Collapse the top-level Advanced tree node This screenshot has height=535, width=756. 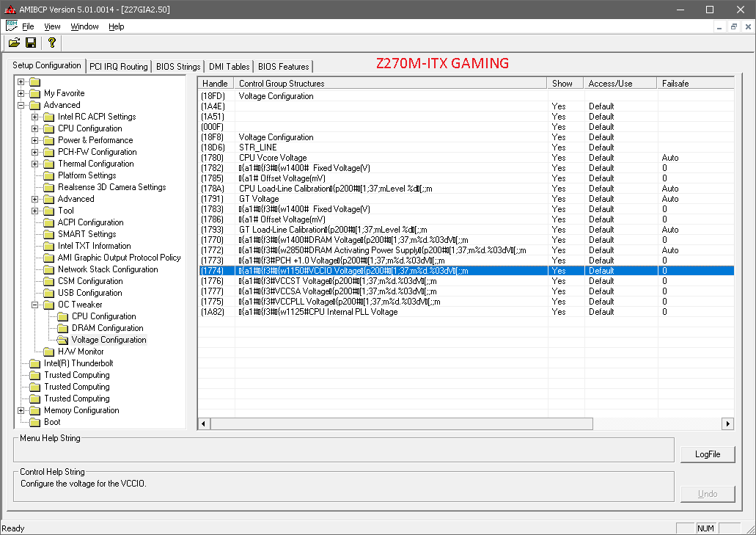tap(21, 105)
